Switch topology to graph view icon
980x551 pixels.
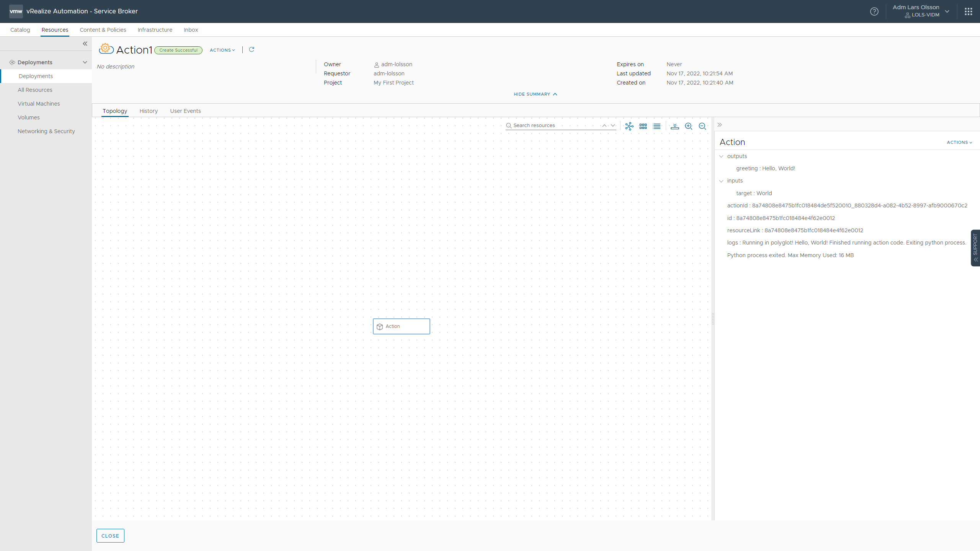629,126
